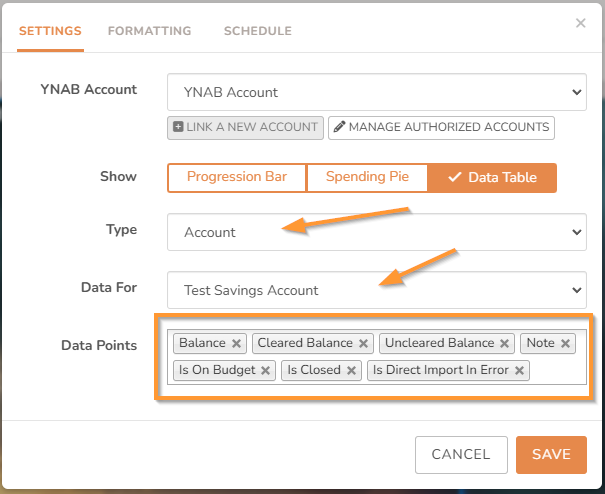
Task: Remove the Cleared Balance tag
Action: coord(363,343)
